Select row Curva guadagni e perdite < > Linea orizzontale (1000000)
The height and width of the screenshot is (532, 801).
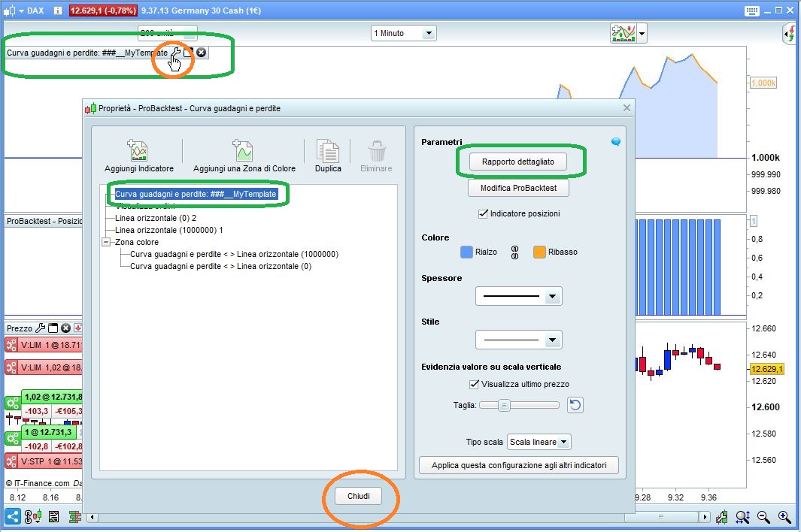coord(234,254)
